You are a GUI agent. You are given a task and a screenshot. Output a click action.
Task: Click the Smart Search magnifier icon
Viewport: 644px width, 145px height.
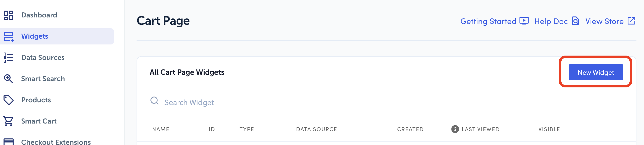[x=9, y=79]
